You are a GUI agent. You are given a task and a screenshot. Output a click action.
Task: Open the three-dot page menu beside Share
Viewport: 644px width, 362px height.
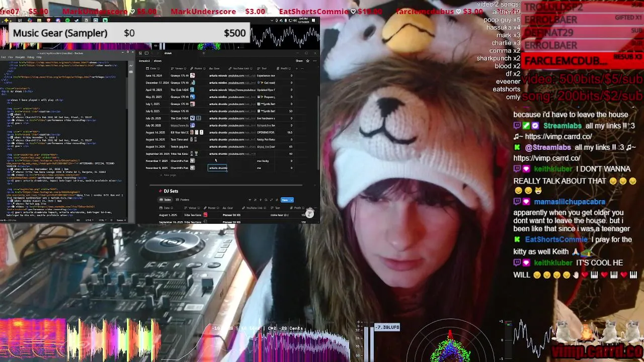[314, 61]
